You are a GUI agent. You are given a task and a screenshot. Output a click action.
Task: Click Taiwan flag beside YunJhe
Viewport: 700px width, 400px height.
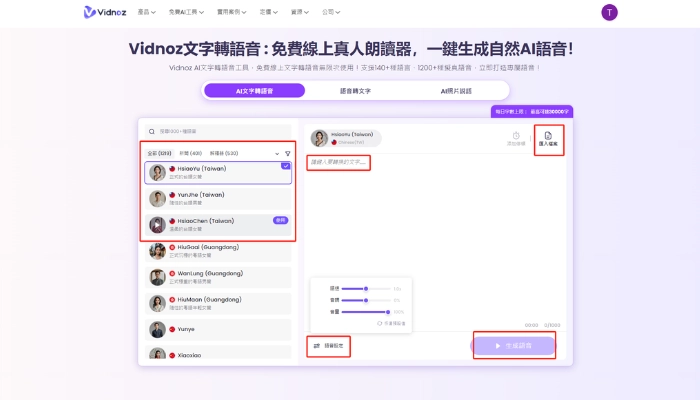[172, 195]
